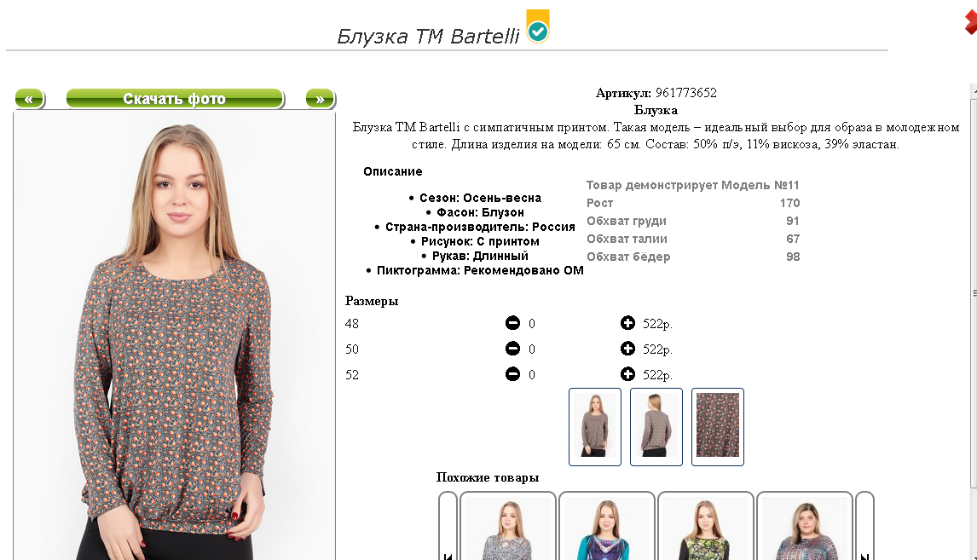The image size is (977, 560).
Task: Open the similar product with green floral top
Action: (706, 527)
